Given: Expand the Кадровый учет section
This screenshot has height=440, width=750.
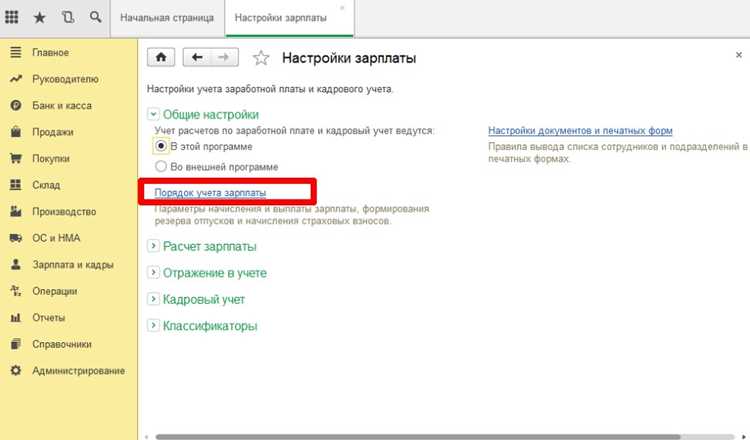Looking at the screenshot, I should click(153, 299).
